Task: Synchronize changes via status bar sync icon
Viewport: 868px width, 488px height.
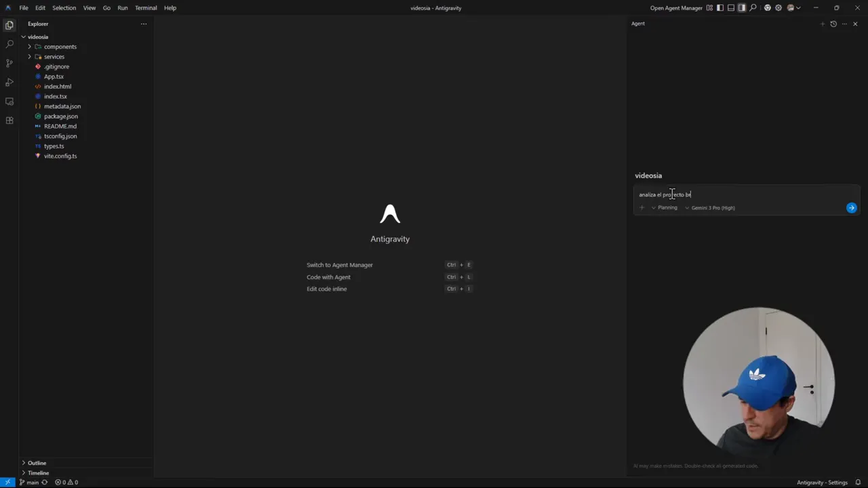Action: click(x=45, y=483)
